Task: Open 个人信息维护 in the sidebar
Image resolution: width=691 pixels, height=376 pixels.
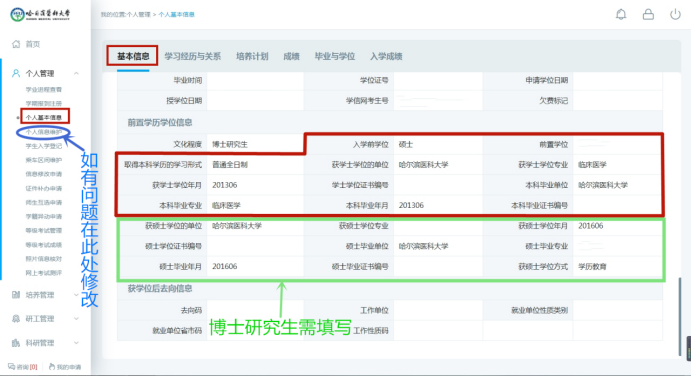Action: (43, 132)
